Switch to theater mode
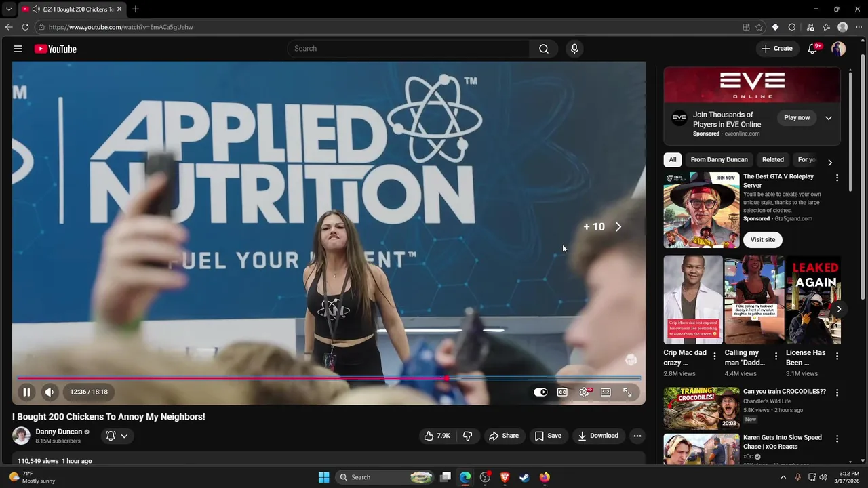The image size is (868, 488). pos(606,392)
